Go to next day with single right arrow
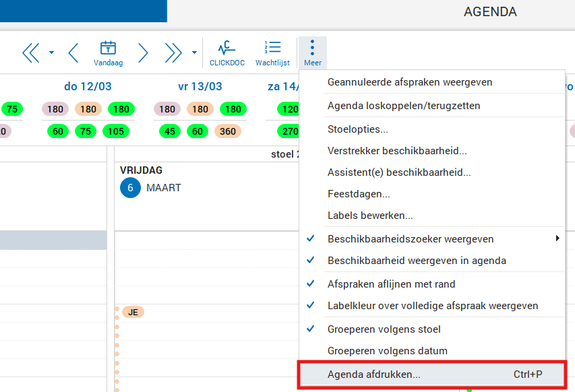Viewport: 575px width, 392px height. [x=143, y=53]
